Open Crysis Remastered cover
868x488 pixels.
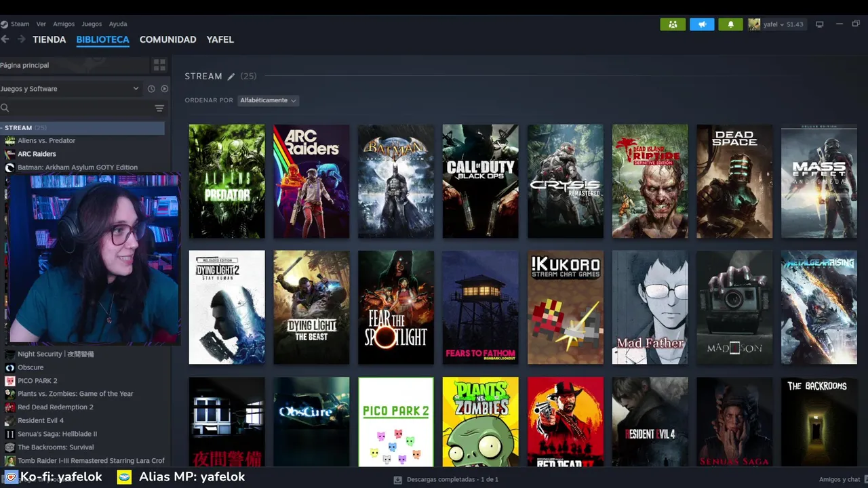(565, 181)
